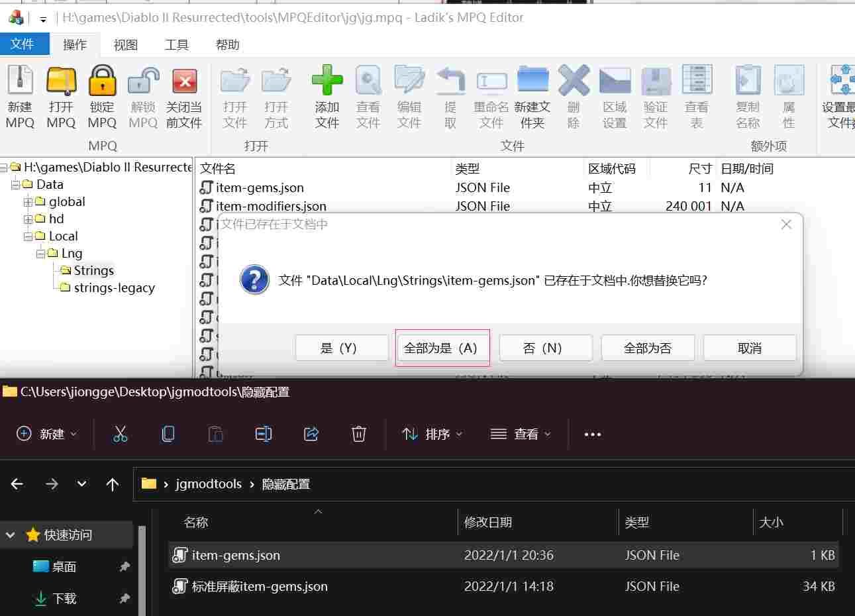Click the Share icon in Explorer toolbar
Image resolution: width=855 pixels, height=616 pixels.
click(x=311, y=434)
